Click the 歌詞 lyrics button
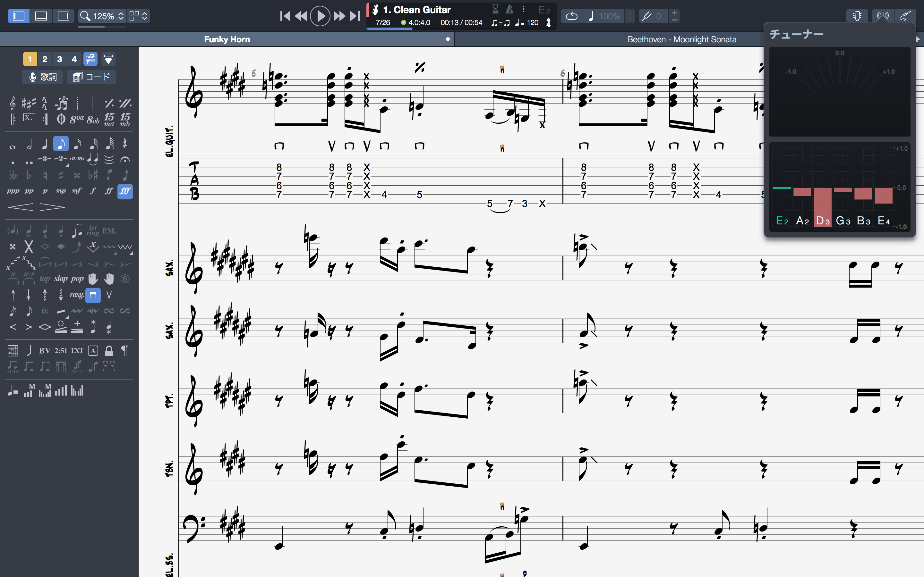Image resolution: width=924 pixels, height=577 pixels. coord(42,77)
